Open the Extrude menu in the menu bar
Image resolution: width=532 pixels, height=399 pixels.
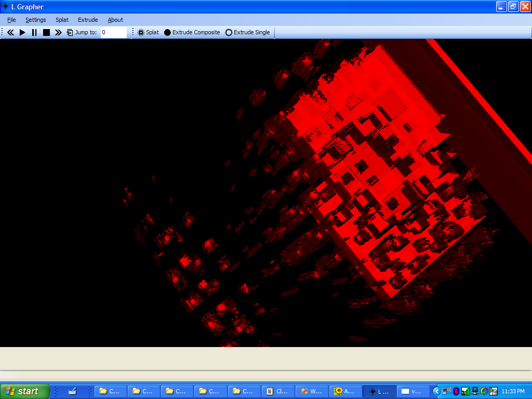[88, 20]
